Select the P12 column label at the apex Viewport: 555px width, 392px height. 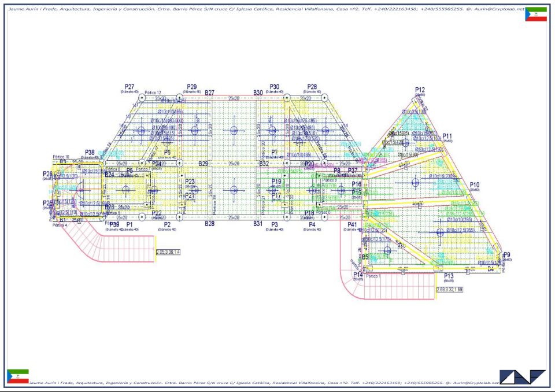coord(420,90)
